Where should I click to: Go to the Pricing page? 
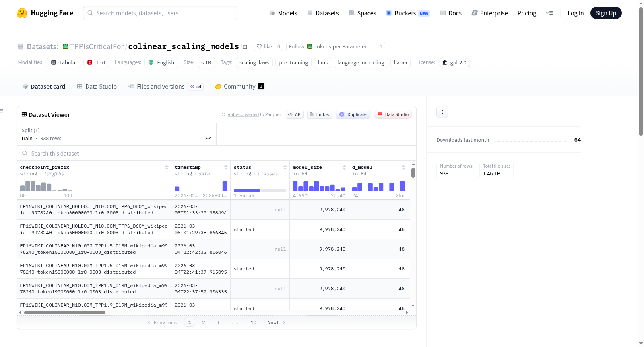click(527, 13)
